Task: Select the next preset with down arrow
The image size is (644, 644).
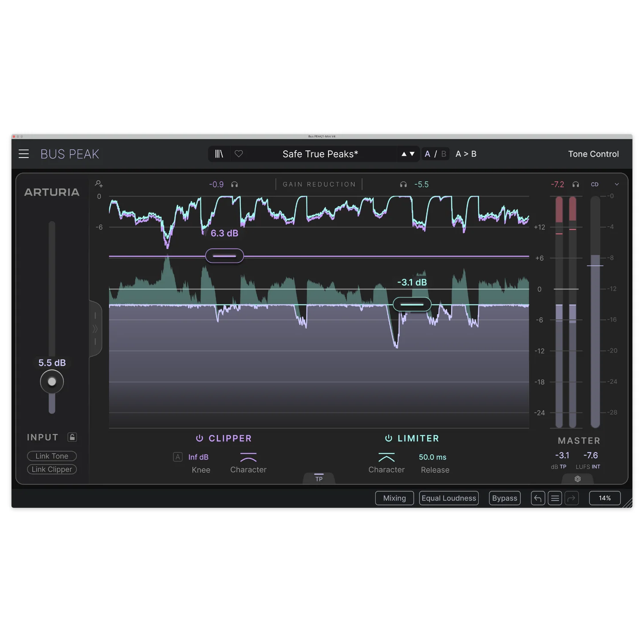Action: pyautogui.click(x=412, y=154)
